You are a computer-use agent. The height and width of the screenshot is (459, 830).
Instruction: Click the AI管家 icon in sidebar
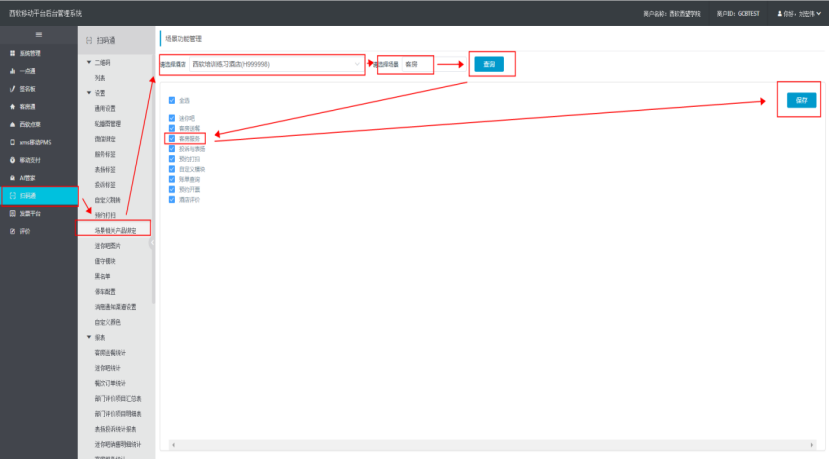(x=12, y=178)
